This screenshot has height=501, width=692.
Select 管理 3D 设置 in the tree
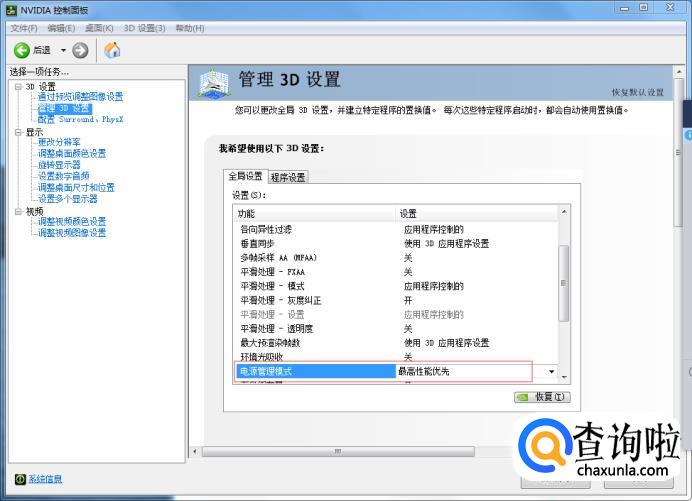65,108
